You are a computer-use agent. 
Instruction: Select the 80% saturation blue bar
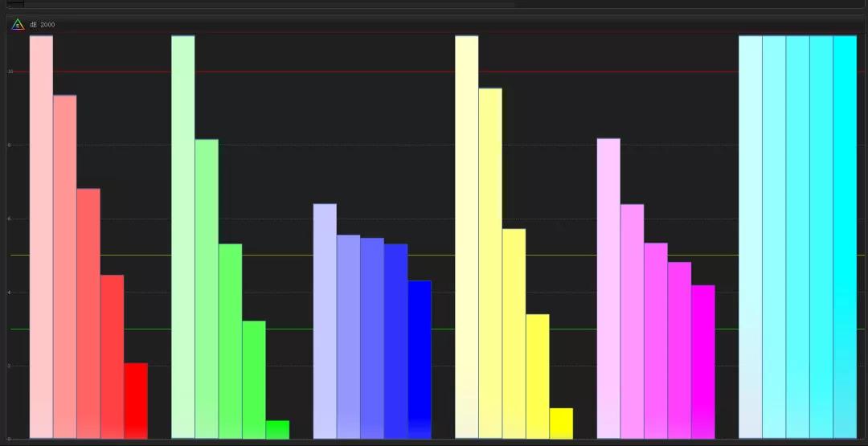[x=395, y=342]
